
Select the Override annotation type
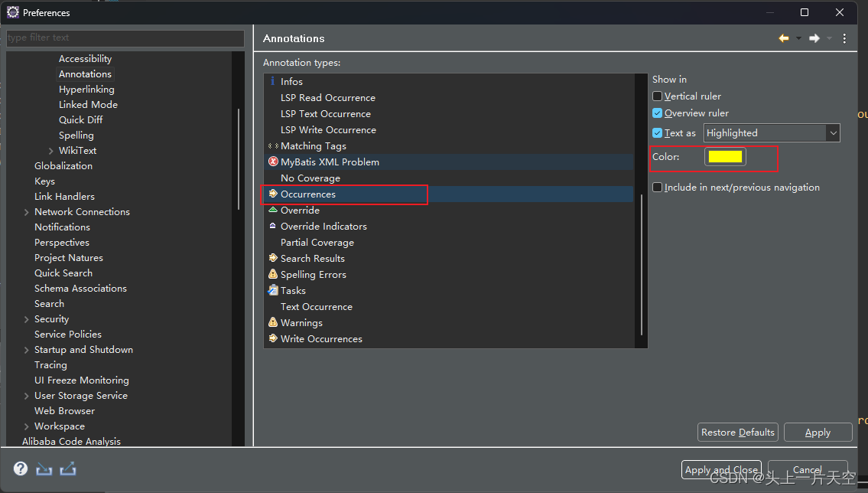point(300,210)
